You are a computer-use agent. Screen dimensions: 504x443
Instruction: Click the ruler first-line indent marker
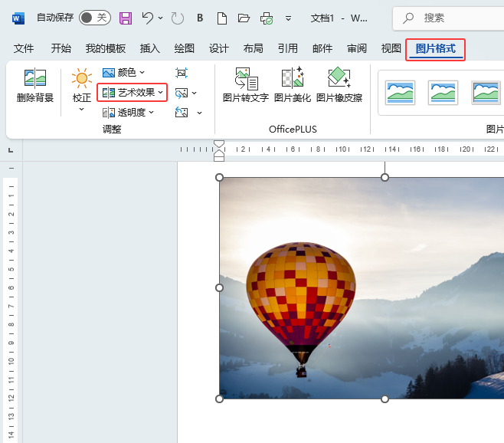click(219, 144)
